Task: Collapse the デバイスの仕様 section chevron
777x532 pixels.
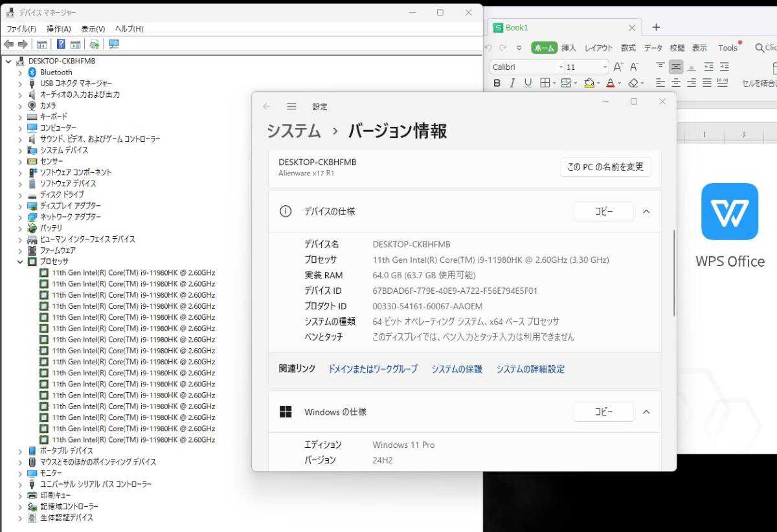Action: 646,212
